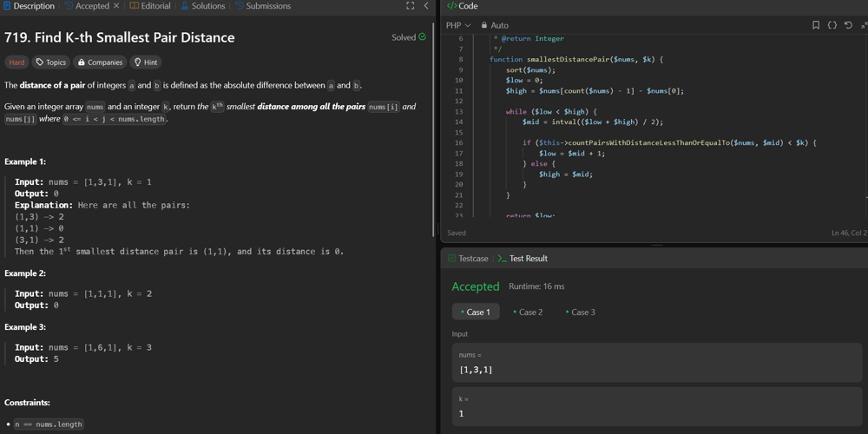Go to the Submissions tab
Viewport: 868px width, 434px height.
click(x=263, y=6)
